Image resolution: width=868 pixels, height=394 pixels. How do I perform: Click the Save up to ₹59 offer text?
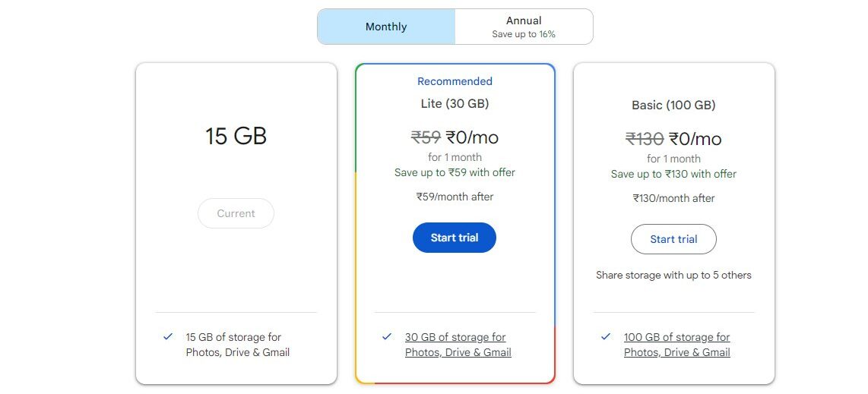pyautogui.click(x=455, y=172)
